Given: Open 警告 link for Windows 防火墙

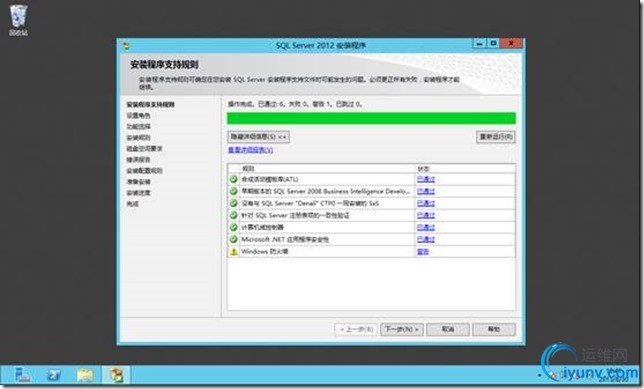Looking at the screenshot, I should pyautogui.click(x=423, y=251).
